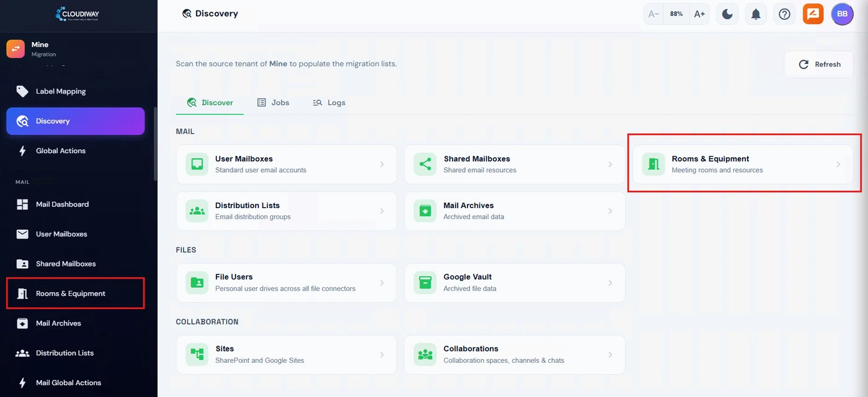Click the Rooms & Equipment card door icon
The image size is (868, 397).
(653, 164)
